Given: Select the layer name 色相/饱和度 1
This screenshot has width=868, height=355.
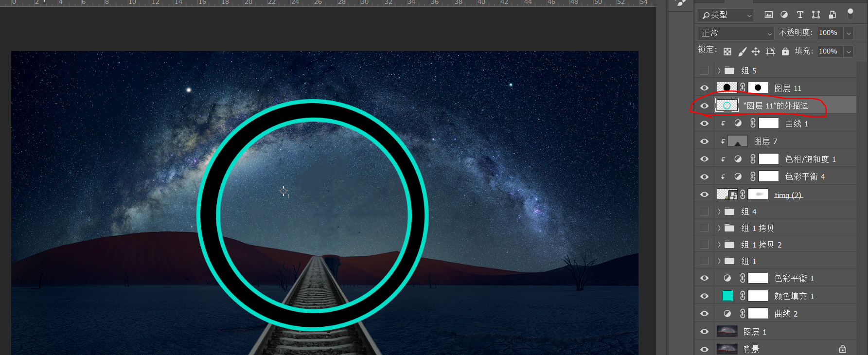Looking at the screenshot, I should click(811, 159).
